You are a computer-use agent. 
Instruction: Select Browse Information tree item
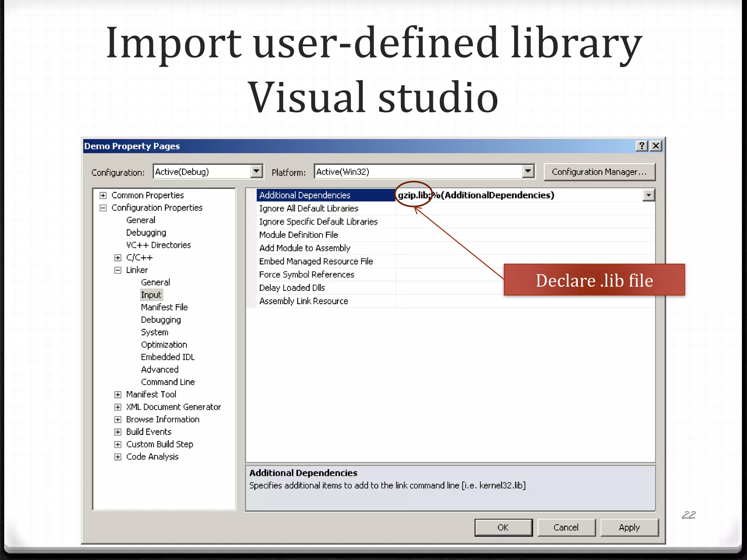coord(163,419)
